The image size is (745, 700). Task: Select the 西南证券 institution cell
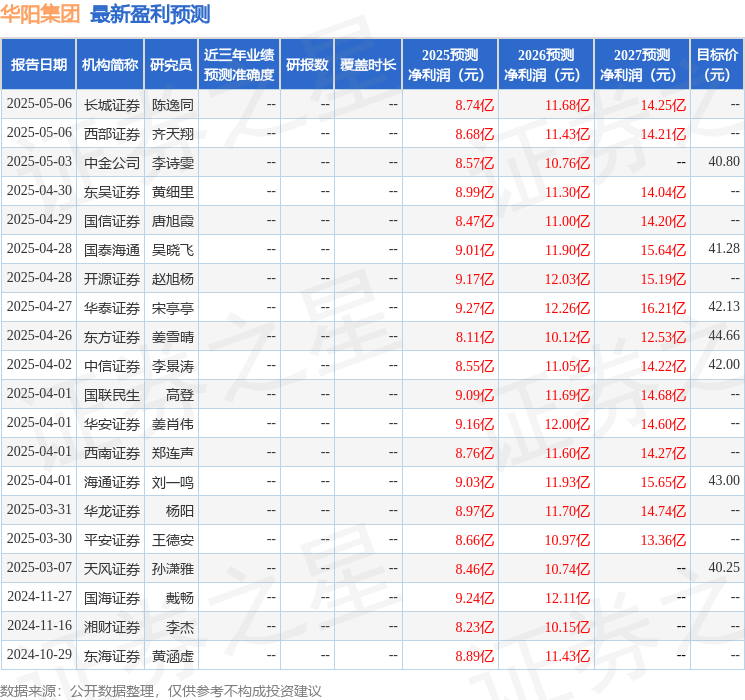[x=112, y=453]
